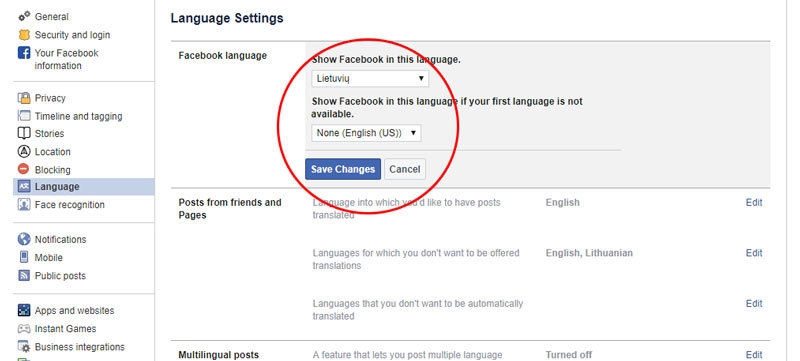Click the General gears icon

(x=24, y=17)
